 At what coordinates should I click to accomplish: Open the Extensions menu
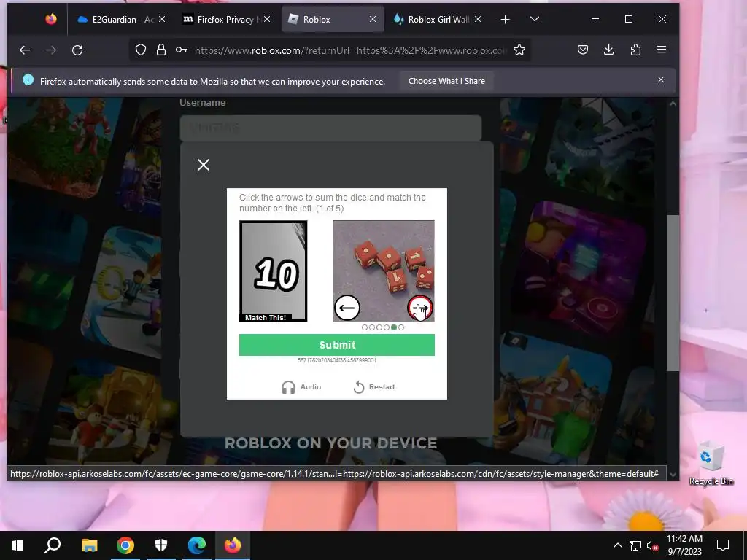[x=635, y=50]
